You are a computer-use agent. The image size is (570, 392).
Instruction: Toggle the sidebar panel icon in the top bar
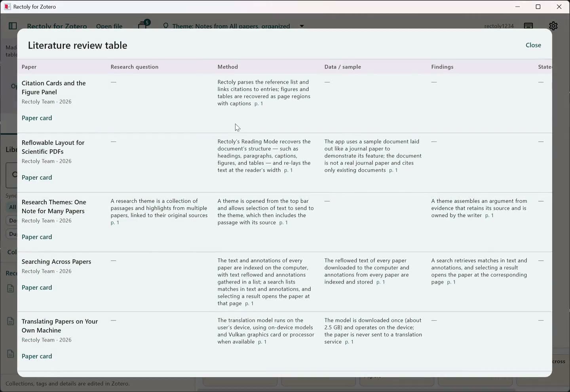tap(13, 26)
